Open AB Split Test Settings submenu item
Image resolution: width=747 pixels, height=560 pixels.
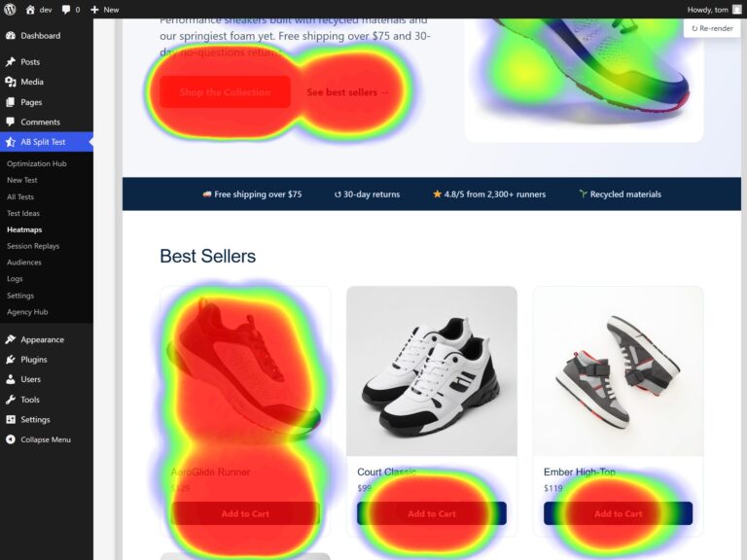pos(20,296)
